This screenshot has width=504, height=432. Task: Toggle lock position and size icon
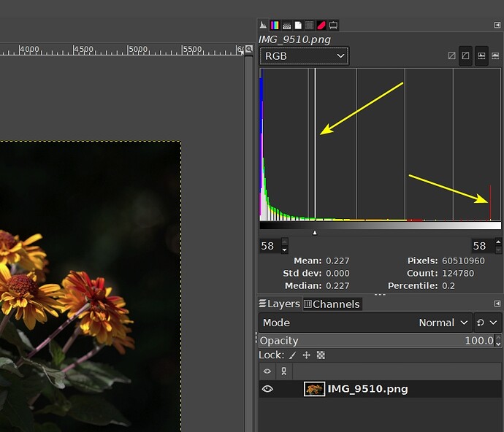tap(306, 355)
